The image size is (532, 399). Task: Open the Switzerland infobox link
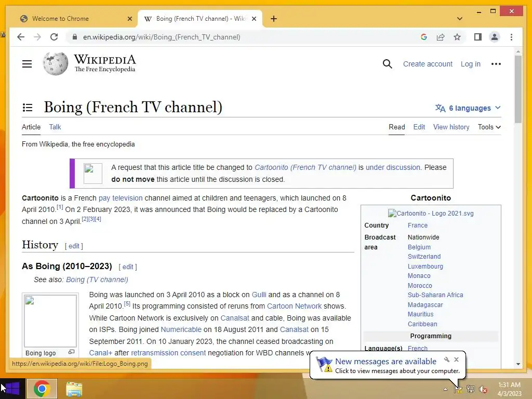(x=424, y=257)
